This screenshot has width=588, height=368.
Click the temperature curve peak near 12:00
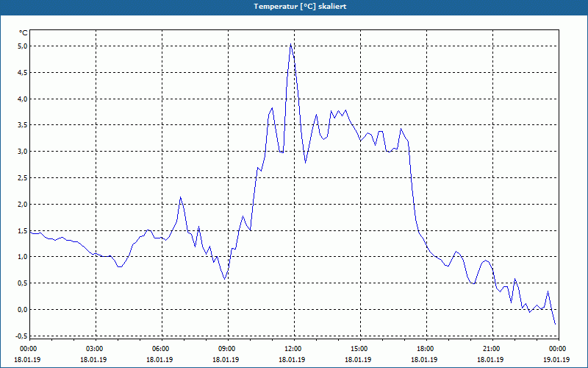point(290,44)
